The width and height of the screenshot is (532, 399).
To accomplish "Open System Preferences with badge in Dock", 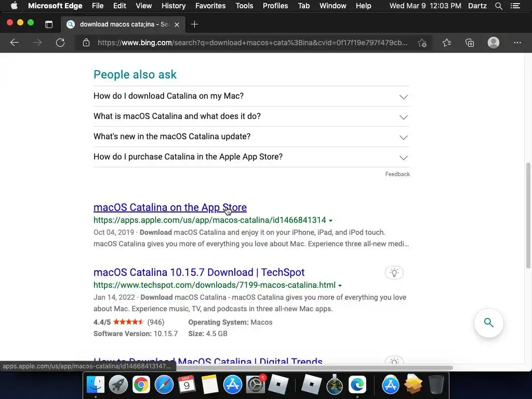I will [255, 385].
